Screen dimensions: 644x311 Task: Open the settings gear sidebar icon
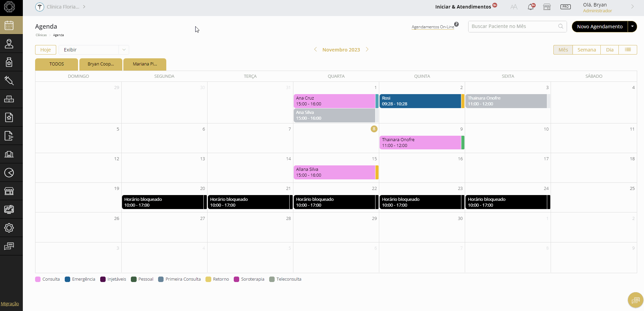point(9,228)
